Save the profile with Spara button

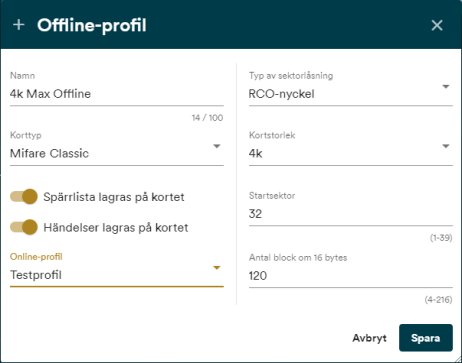[426, 338]
